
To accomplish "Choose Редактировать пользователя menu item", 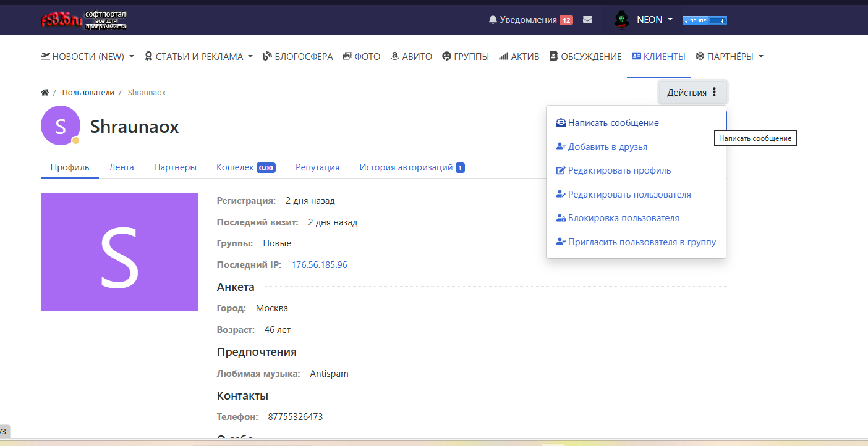I will point(636,195).
